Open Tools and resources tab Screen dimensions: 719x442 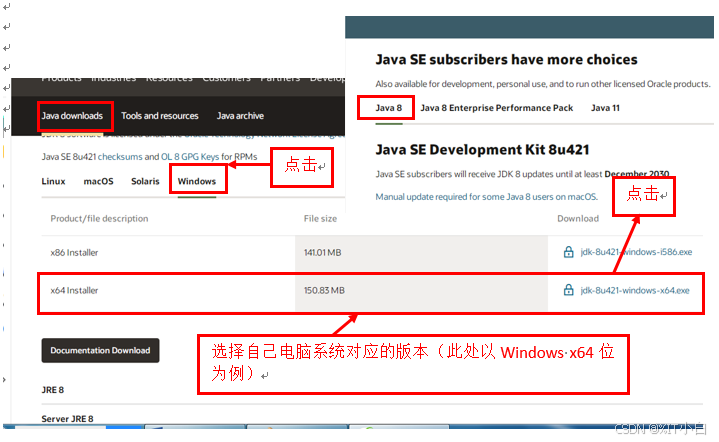(160, 116)
